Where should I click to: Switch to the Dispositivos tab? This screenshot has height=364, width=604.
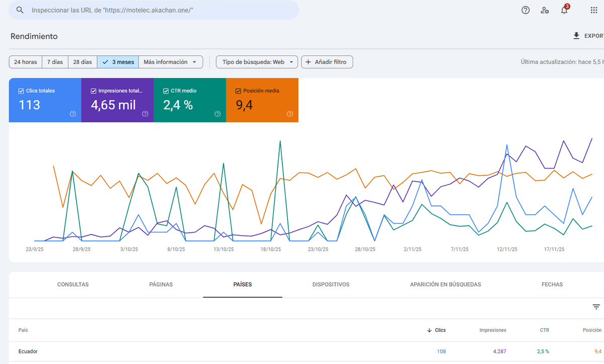click(x=331, y=284)
